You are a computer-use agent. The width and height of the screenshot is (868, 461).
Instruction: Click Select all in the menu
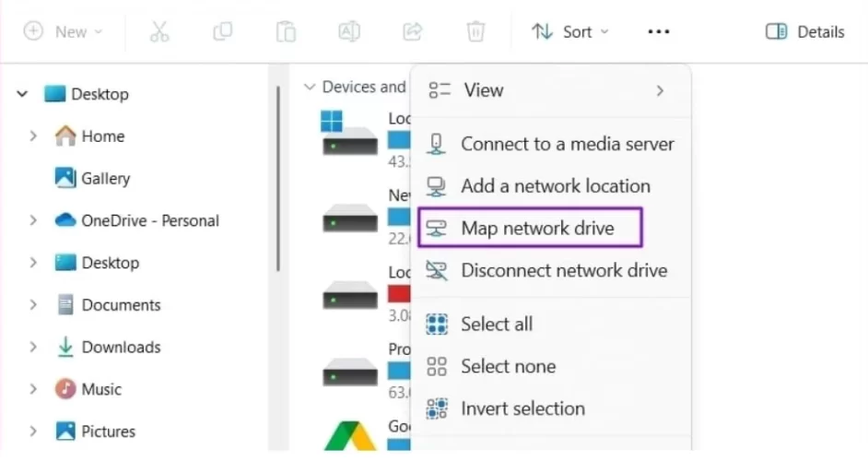497,324
